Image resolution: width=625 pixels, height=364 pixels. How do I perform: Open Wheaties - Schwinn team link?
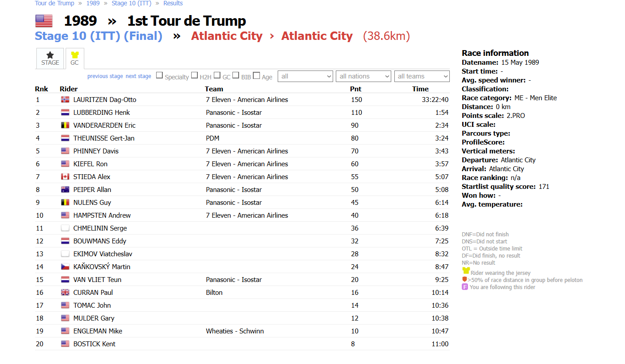click(x=235, y=331)
